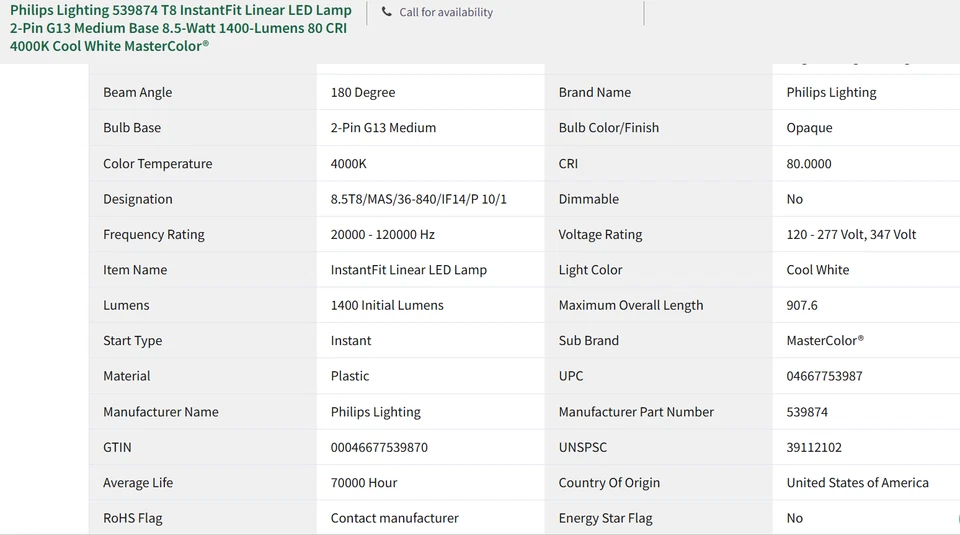Select the 539874 part number value
This screenshot has height=535, width=960.
[x=807, y=412]
